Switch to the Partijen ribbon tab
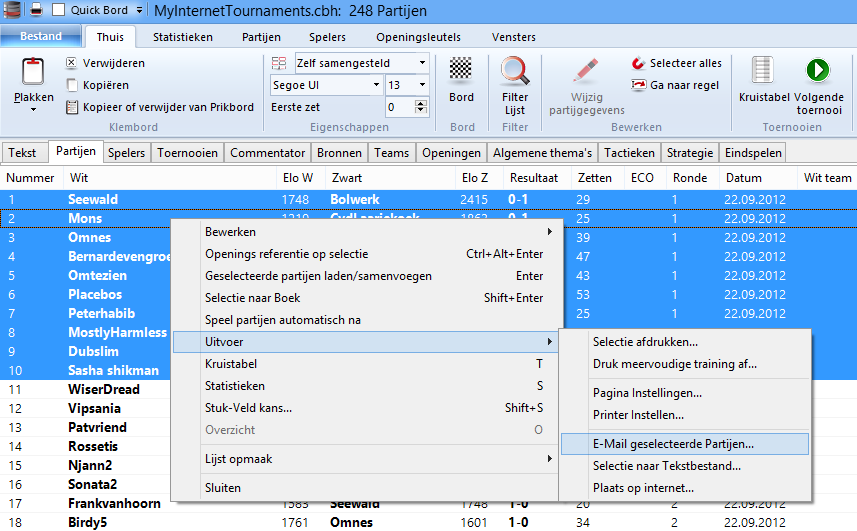 [x=261, y=37]
